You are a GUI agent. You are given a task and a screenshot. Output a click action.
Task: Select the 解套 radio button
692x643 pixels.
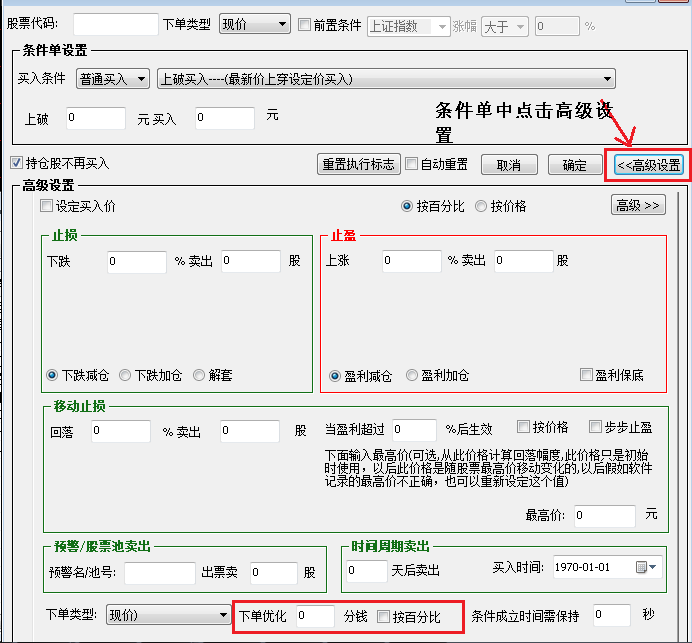click(x=199, y=375)
